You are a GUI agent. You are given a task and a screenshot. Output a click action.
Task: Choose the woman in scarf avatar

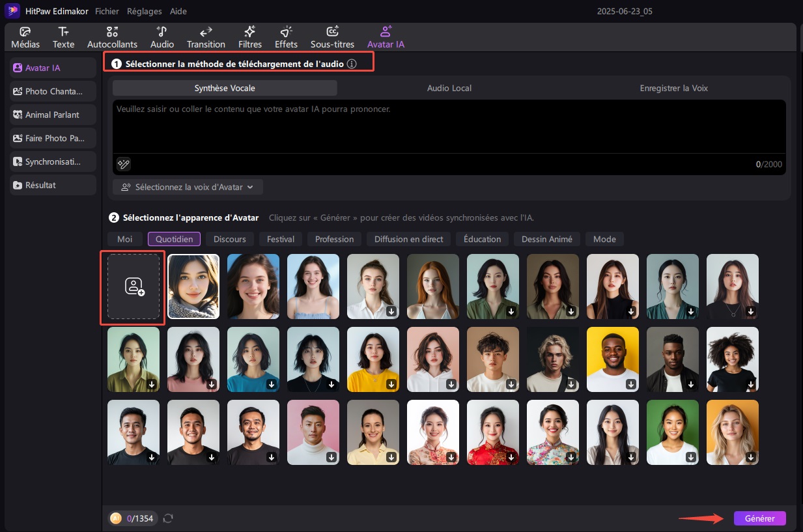click(x=193, y=287)
